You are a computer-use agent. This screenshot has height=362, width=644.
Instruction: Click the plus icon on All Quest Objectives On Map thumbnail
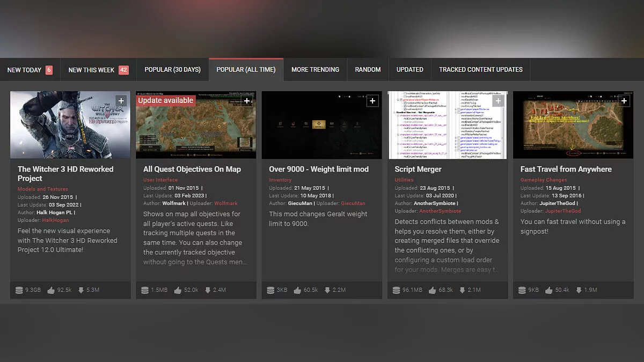click(247, 101)
